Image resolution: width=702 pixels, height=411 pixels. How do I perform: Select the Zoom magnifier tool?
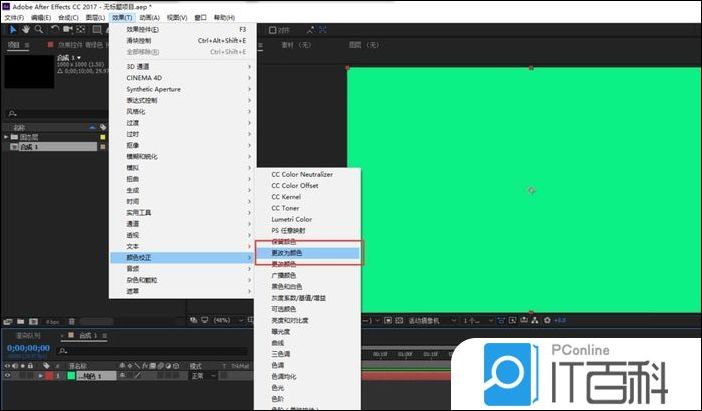pyautogui.click(x=38, y=30)
